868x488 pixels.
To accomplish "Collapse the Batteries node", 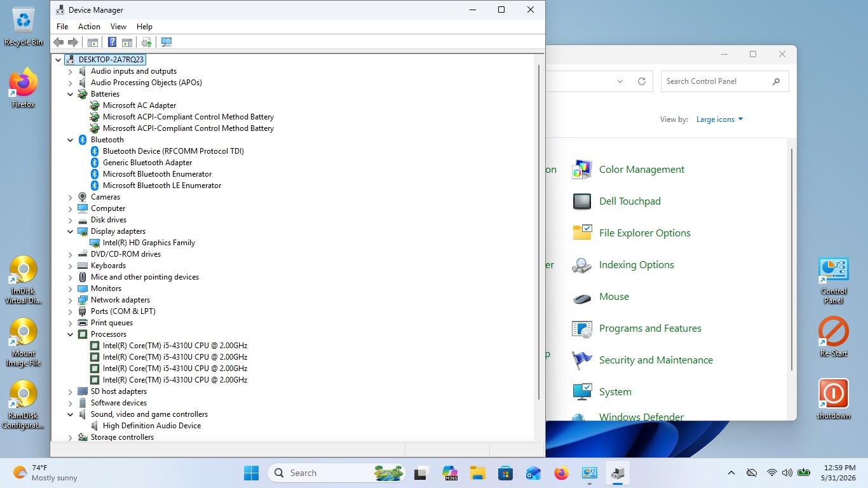I will (x=71, y=94).
